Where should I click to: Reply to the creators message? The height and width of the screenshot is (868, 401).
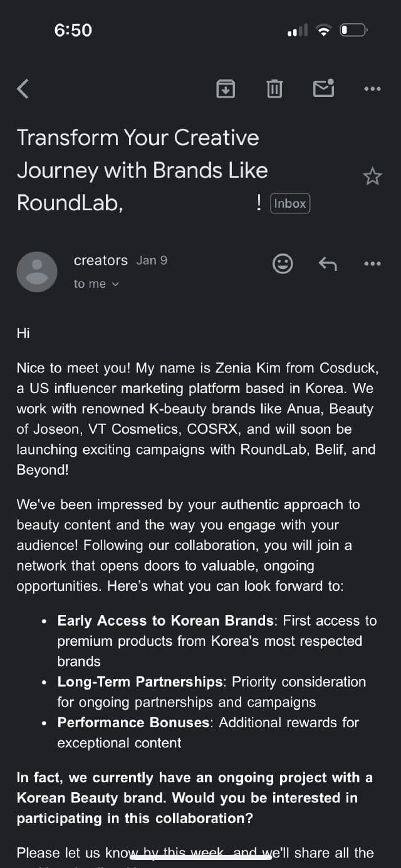tap(328, 263)
